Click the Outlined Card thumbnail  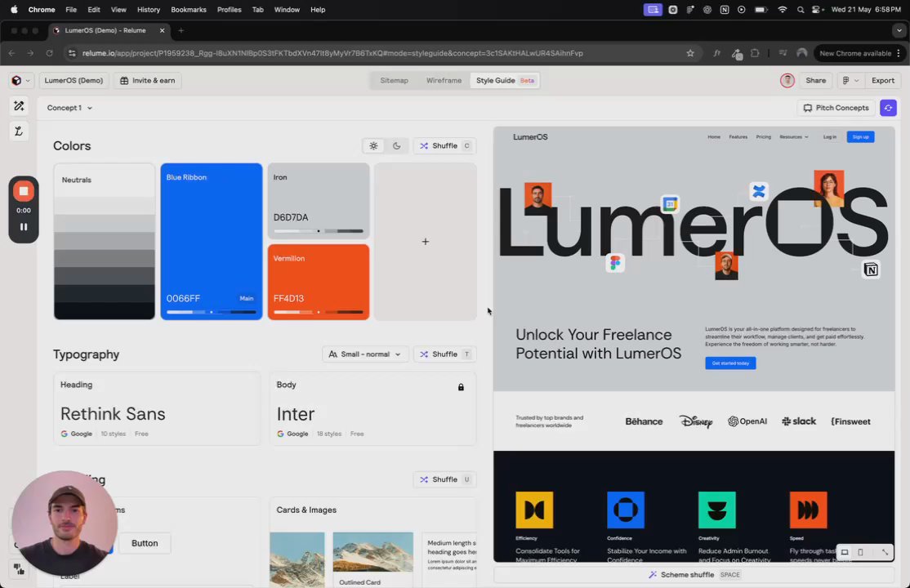(372, 559)
